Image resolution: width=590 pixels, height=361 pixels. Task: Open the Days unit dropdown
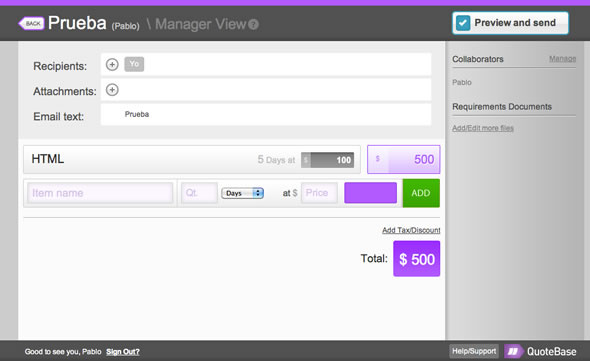coord(243,193)
